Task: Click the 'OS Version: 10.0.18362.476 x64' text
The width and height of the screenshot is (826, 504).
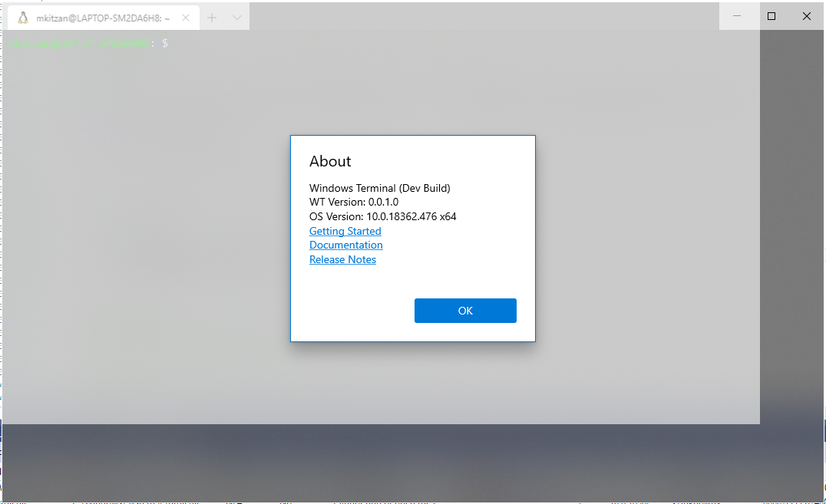Action: pyautogui.click(x=382, y=216)
